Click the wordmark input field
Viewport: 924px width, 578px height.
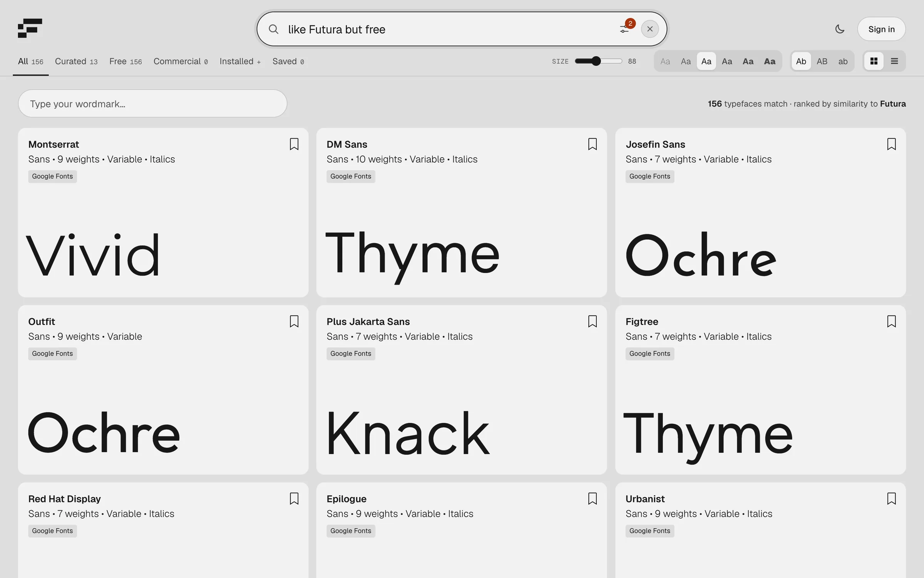pyautogui.click(x=152, y=104)
